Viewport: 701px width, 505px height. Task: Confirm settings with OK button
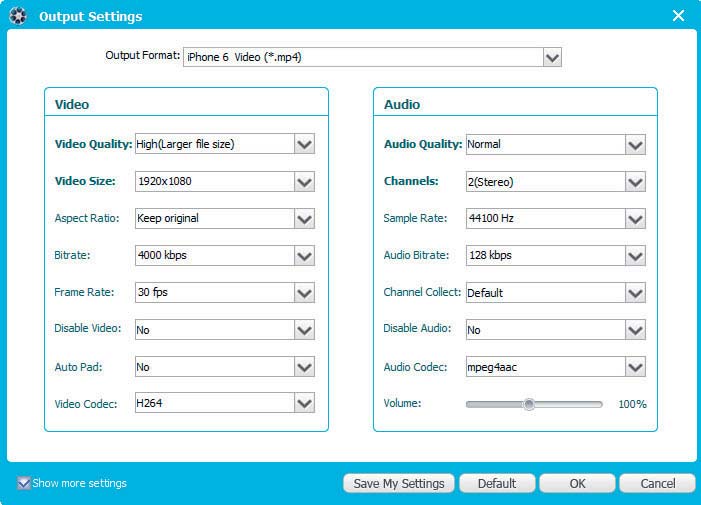[577, 483]
